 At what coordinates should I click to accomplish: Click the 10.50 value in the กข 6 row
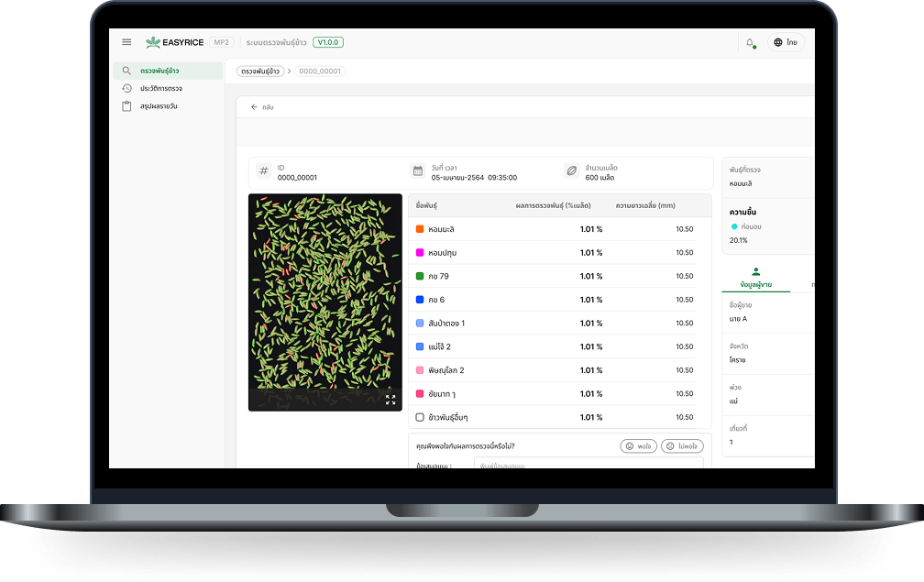click(685, 300)
